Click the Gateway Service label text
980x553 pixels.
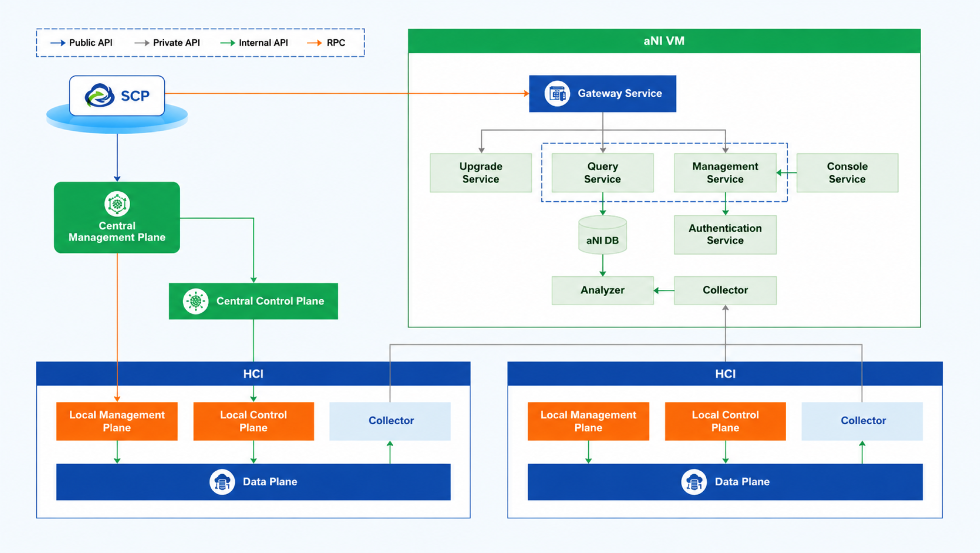coord(620,93)
